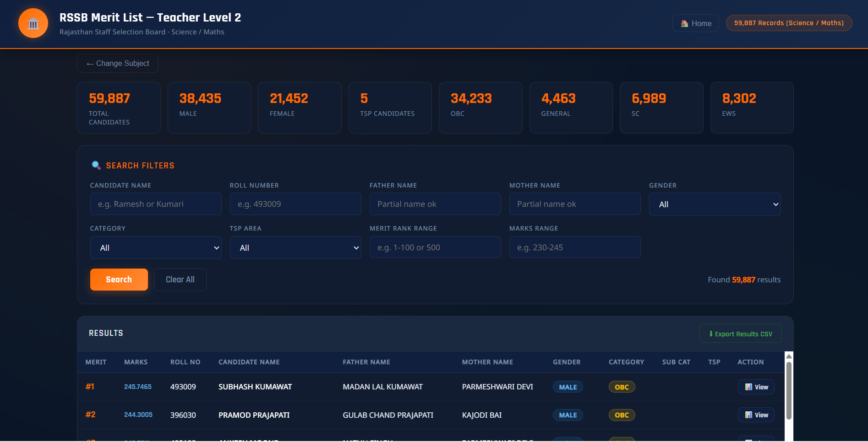Reset filters with Clear All
868x442 pixels.
180,280
